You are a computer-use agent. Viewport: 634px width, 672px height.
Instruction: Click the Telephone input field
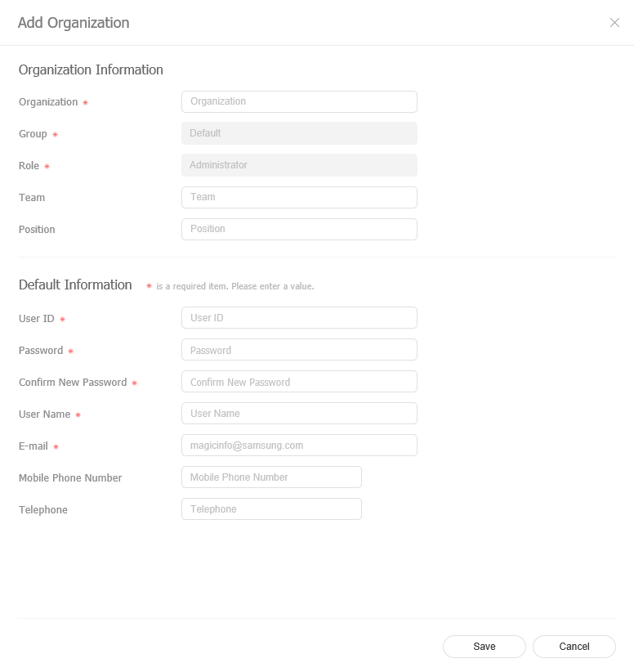271,508
